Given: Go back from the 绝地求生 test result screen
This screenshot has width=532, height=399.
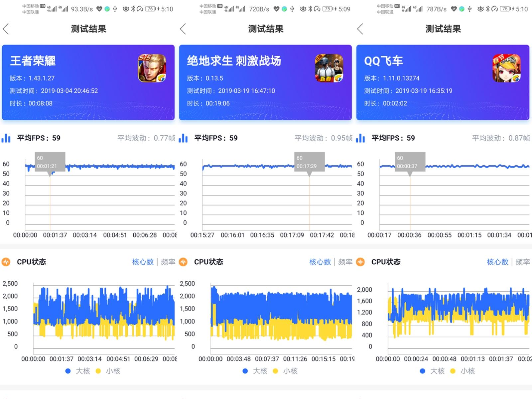Looking at the screenshot, I should 183,29.
